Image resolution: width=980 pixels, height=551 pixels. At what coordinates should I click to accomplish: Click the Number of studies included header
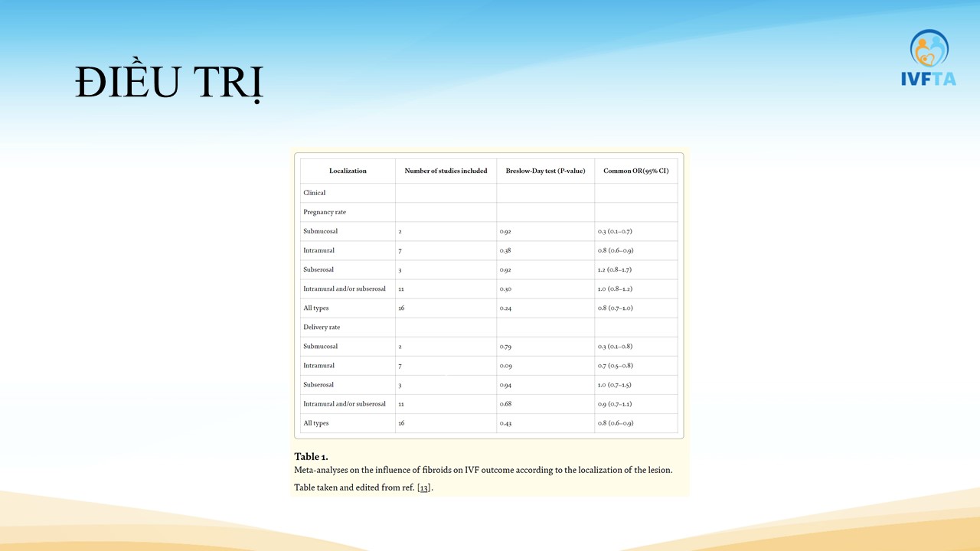pos(446,171)
